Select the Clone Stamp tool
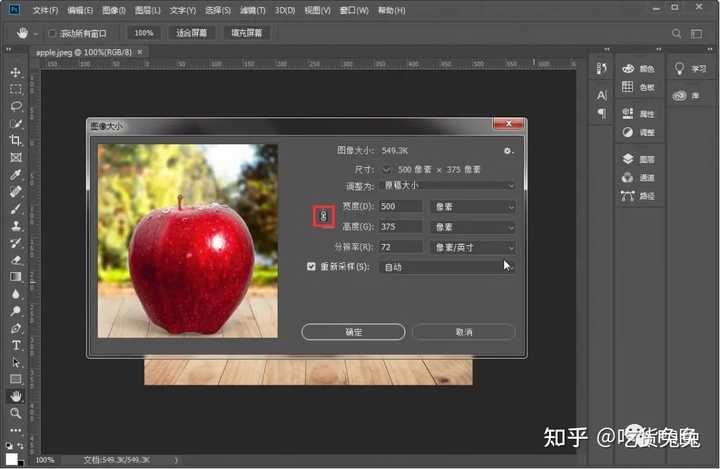This screenshot has width=720, height=469. (16, 226)
